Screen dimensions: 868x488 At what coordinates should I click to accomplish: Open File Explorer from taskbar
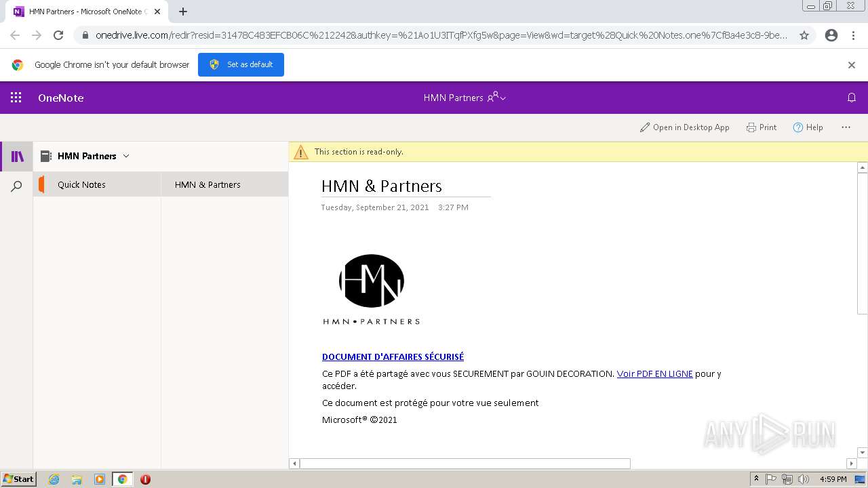pos(77,479)
